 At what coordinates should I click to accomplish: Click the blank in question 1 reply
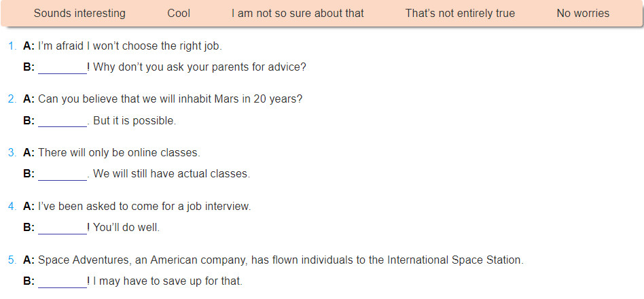point(62,67)
